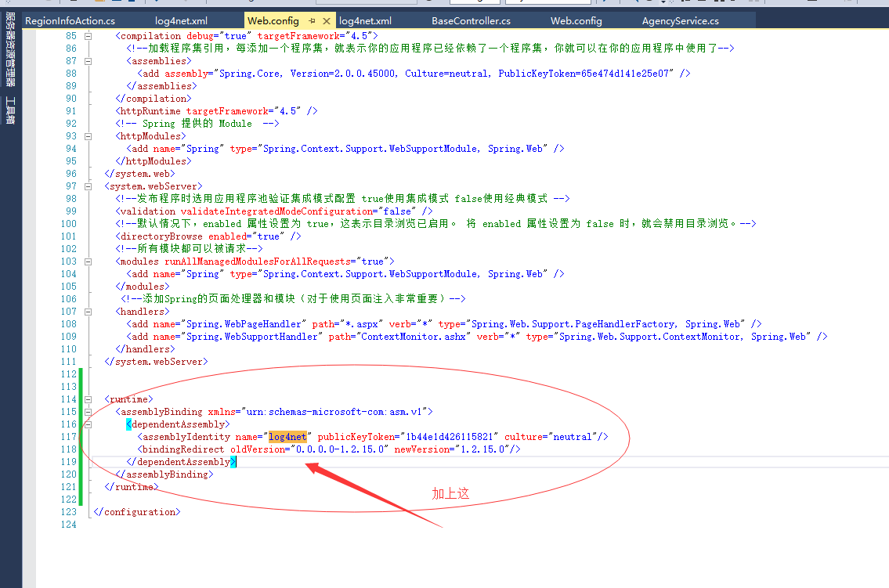Click the directoryBrowse element name

[x=161, y=236]
